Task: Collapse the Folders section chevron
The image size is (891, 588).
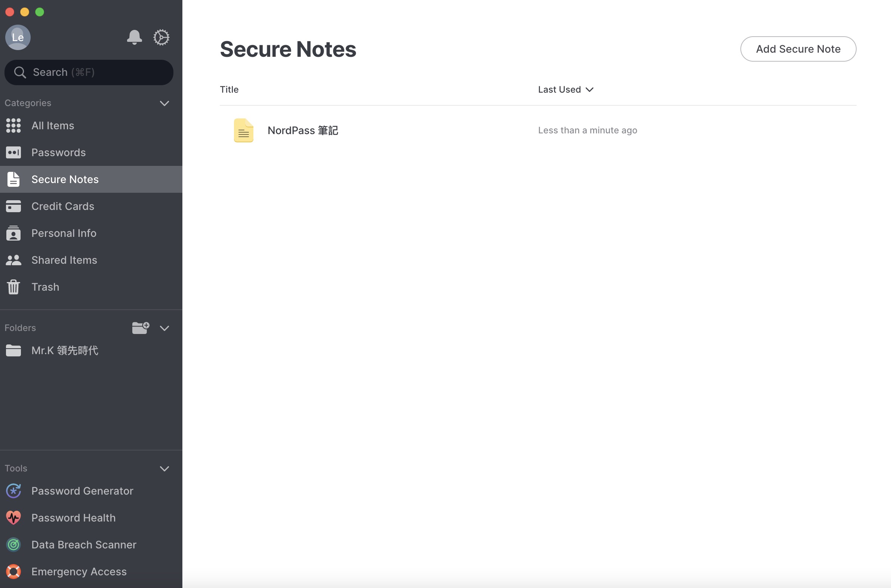Action: [164, 328]
